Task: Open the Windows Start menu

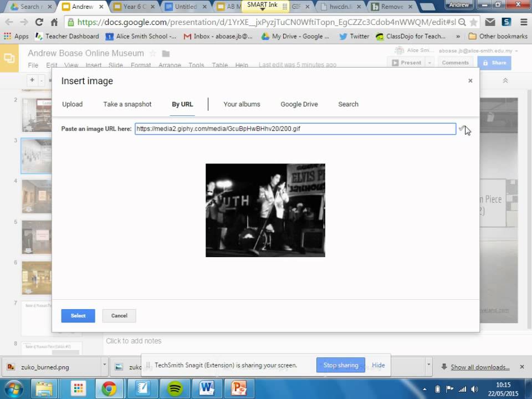Action: point(13,389)
